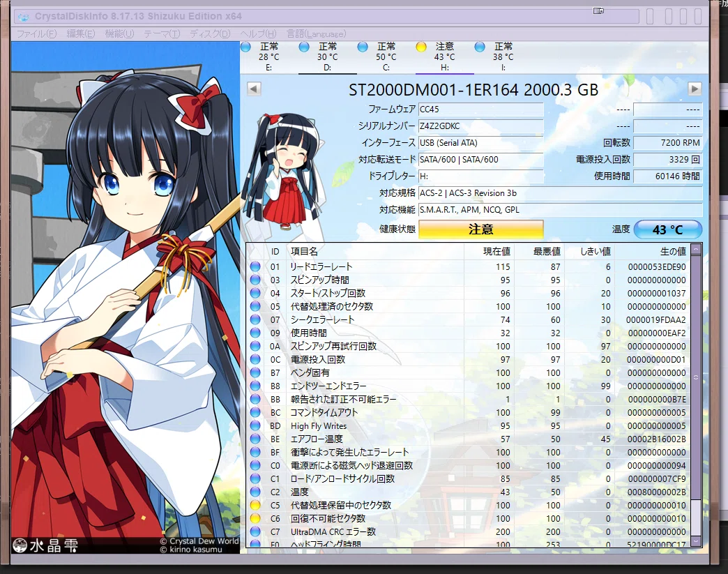Viewport: 728px width, 574px height.
Task: Click yellow orb for 回復不可能セクタ数 row
Action: 255,518
